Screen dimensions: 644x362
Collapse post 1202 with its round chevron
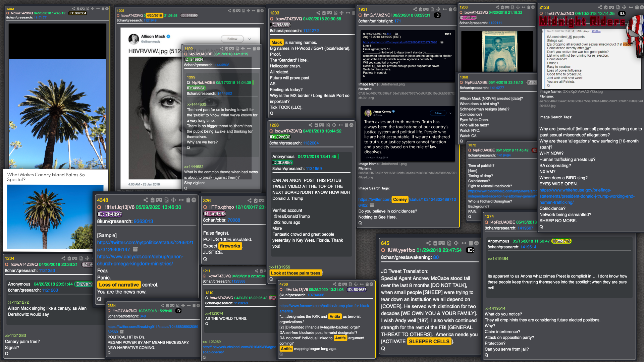pyautogui.click(x=107, y=9)
